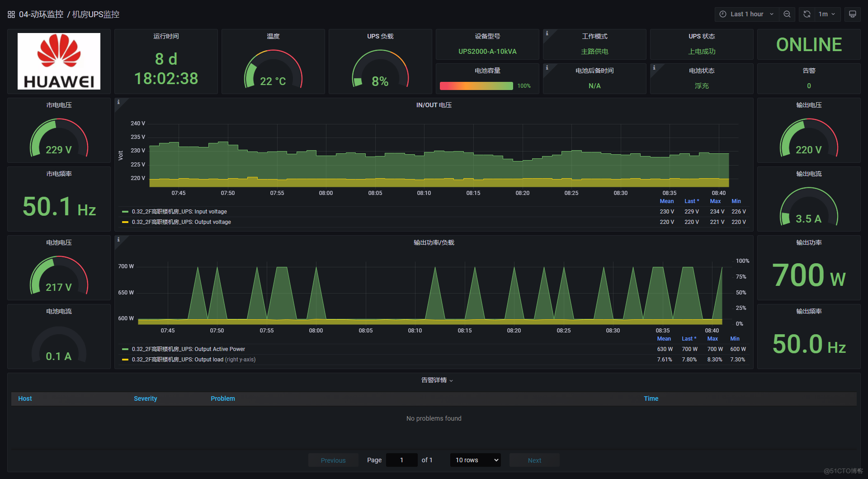This screenshot has width=868, height=479.
Task: Click Output load yellow color swatch
Action: (x=125, y=360)
